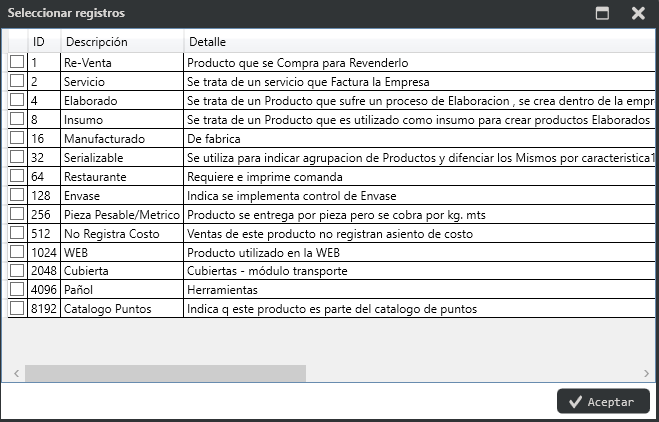
Task: Check the Restaurante checkbox
Action: click(x=17, y=175)
